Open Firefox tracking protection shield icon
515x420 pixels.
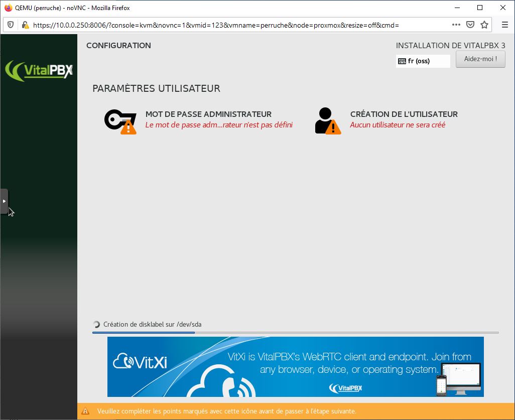tap(11, 25)
